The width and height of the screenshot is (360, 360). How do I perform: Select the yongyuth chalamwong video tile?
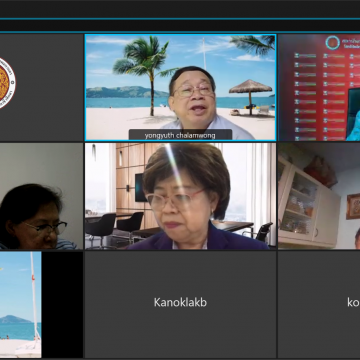pyautogui.click(x=180, y=87)
